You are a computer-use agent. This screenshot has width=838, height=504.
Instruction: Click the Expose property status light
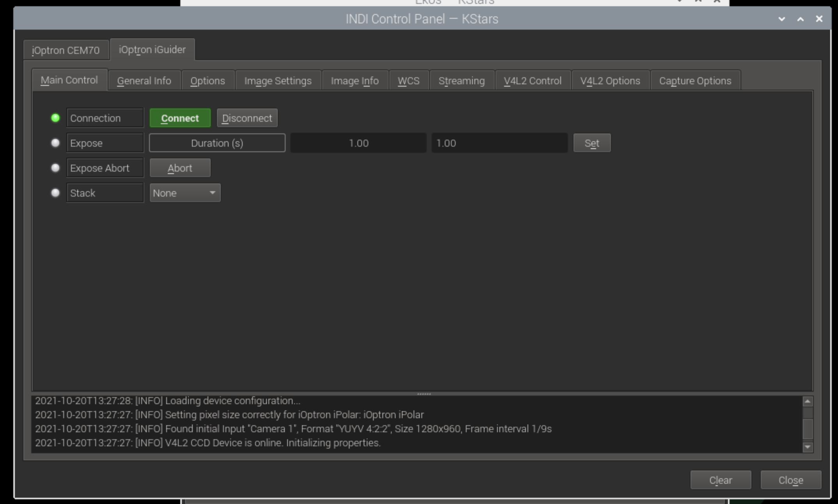coord(55,143)
